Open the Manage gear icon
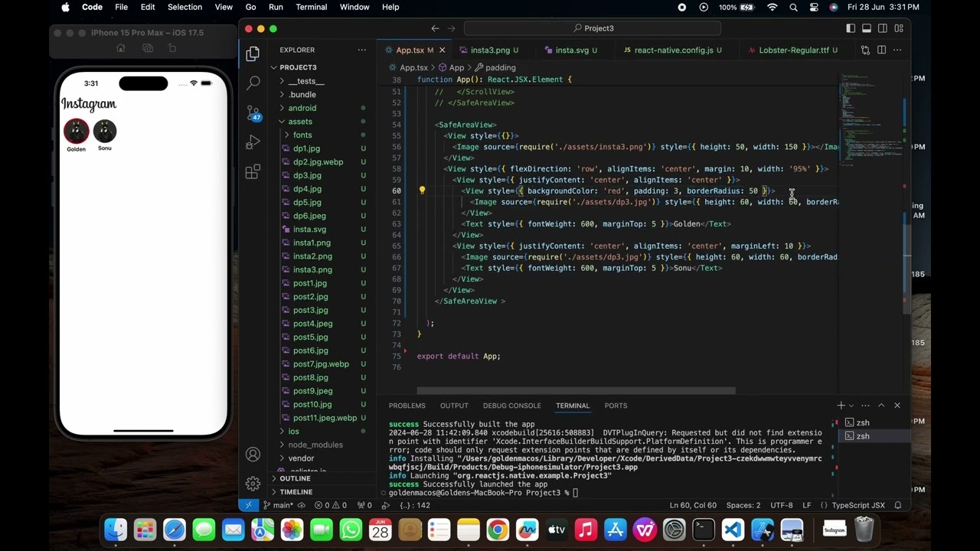The height and width of the screenshot is (551, 980). click(253, 484)
